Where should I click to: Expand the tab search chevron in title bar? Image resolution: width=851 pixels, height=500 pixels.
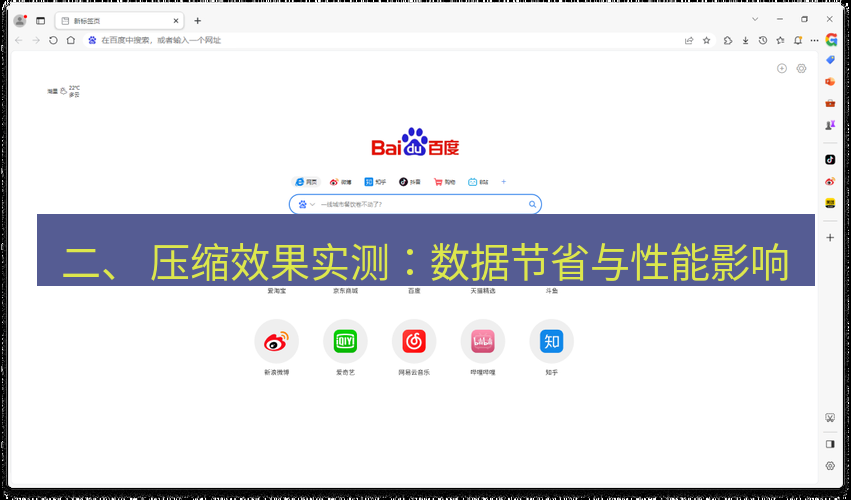click(x=755, y=19)
